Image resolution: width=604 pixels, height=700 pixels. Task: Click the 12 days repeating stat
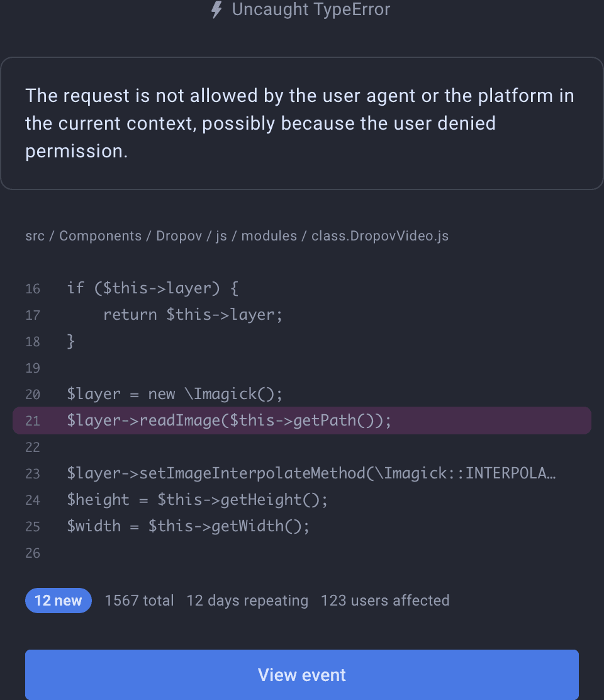(x=247, y=601)
